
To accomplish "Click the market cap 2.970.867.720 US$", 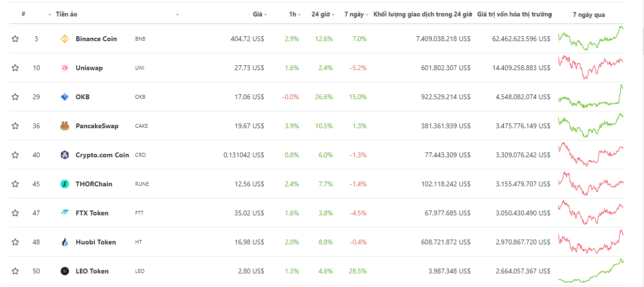I will 523,242.
